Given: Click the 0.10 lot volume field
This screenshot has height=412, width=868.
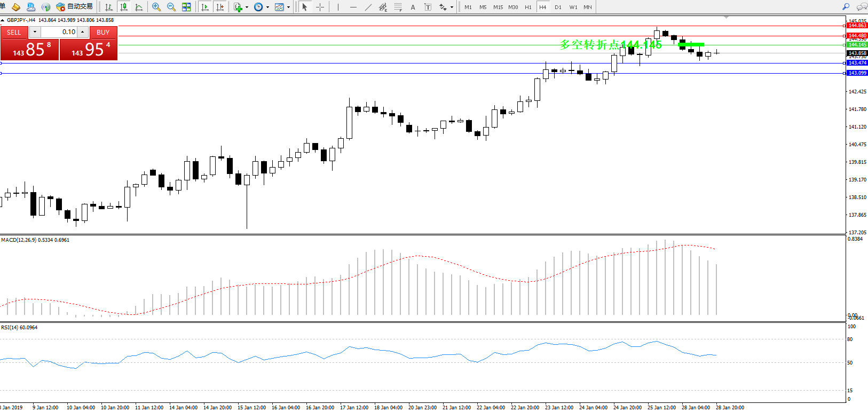Looking at the screenshot, I should tap(59, 32).
